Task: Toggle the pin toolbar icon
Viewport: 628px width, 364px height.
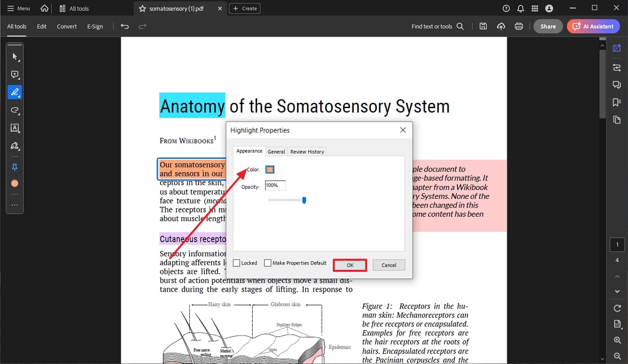Action: click(x=14, y=167)
